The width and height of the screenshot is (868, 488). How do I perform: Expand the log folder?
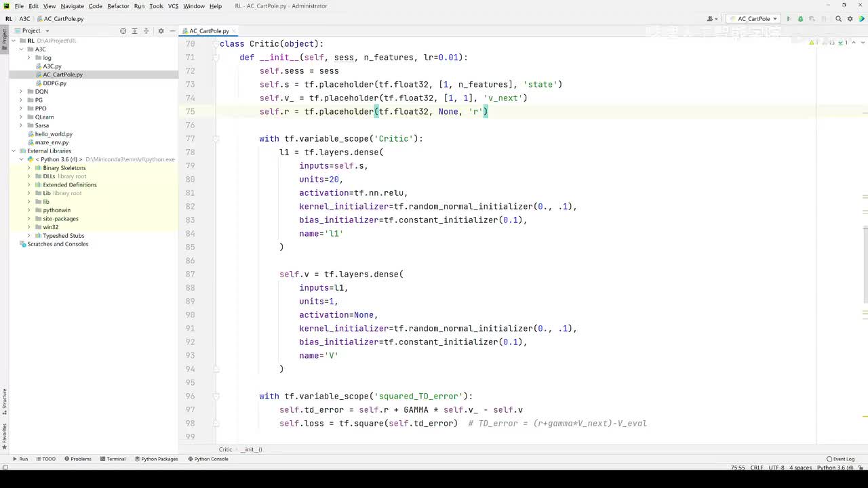click(28, 58)
